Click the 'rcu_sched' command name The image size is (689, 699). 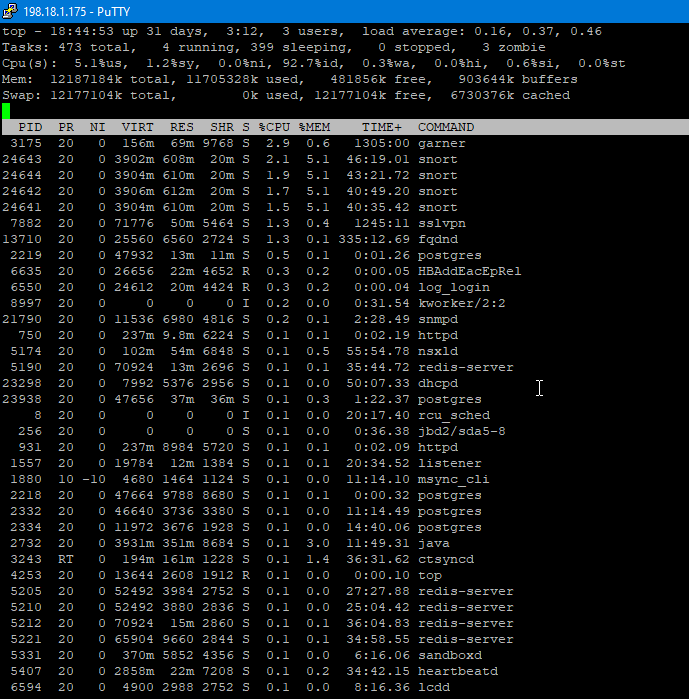click(x=454, y=415)
